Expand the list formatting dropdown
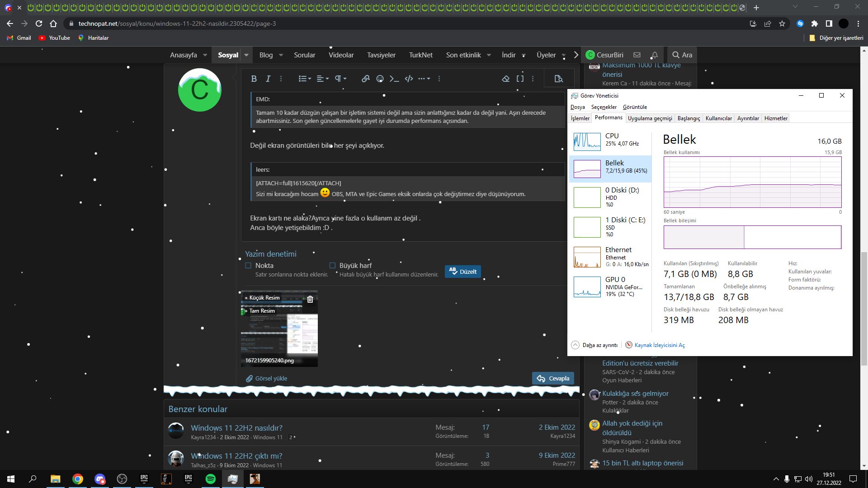 (x=305, y=79)
